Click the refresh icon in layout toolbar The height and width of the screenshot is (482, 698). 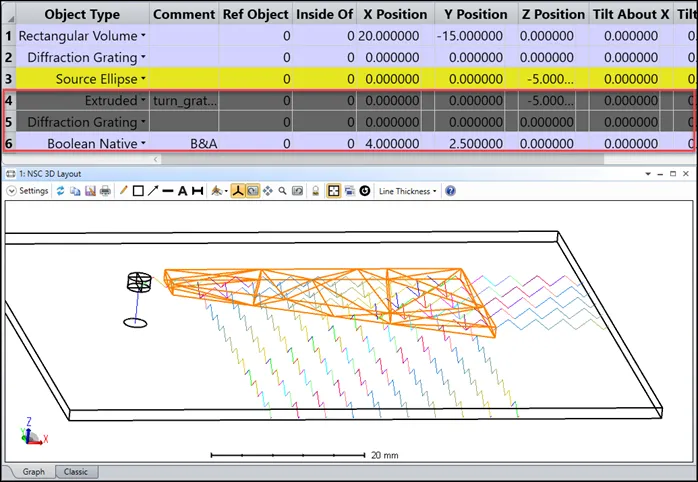coord(60,191)
